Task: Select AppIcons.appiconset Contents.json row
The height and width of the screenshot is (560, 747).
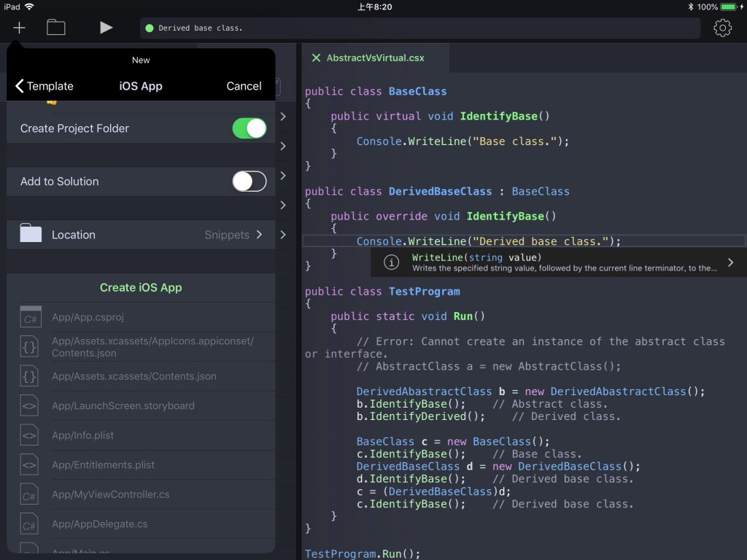Action: coord(141,347)
